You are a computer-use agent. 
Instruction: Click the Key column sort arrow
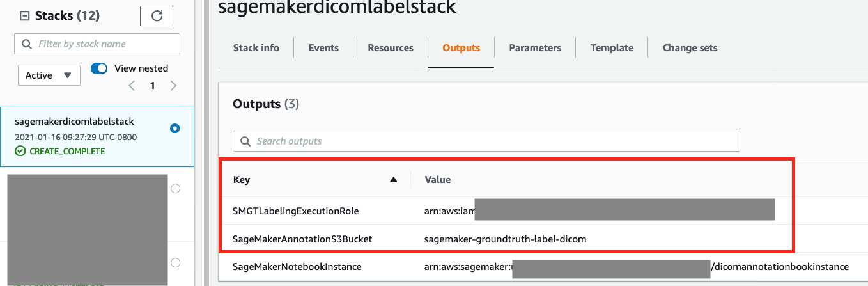coord(394,180)
